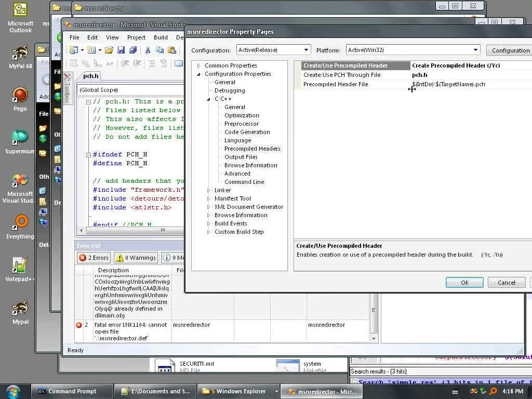This screenshot has width=532, height=399.
Task: Click the error list vertical scrollbar down arrow
Action: 374,338
